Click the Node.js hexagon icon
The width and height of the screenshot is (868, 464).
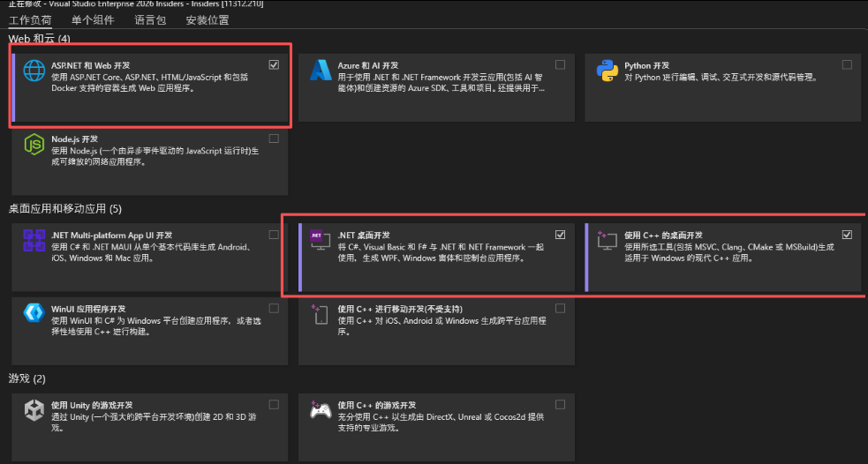tap(34, 145)
